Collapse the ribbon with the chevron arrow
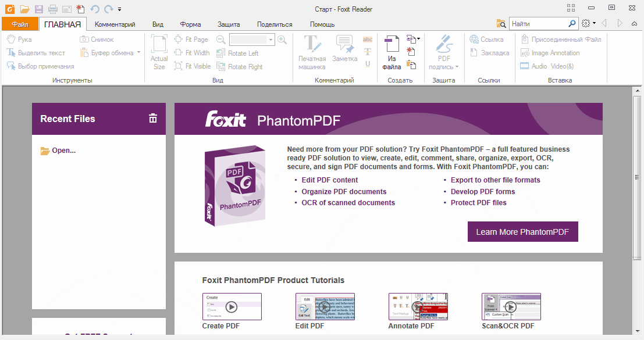Screen dimensions: 644x340 (x=635, y=24)
